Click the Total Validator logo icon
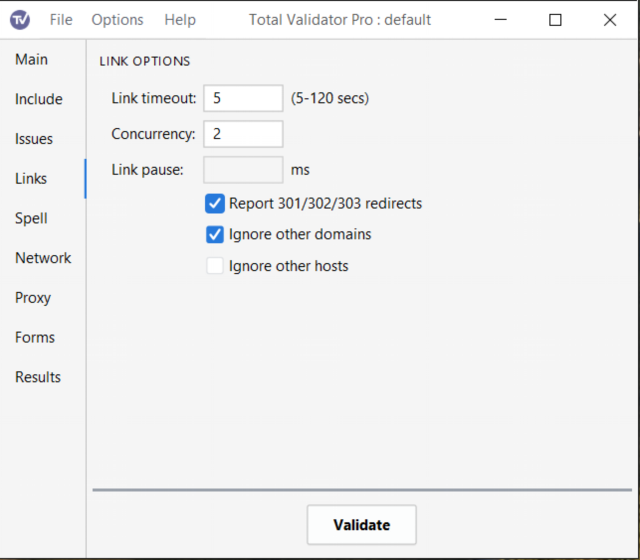640x560 pixels. [20, 20]
